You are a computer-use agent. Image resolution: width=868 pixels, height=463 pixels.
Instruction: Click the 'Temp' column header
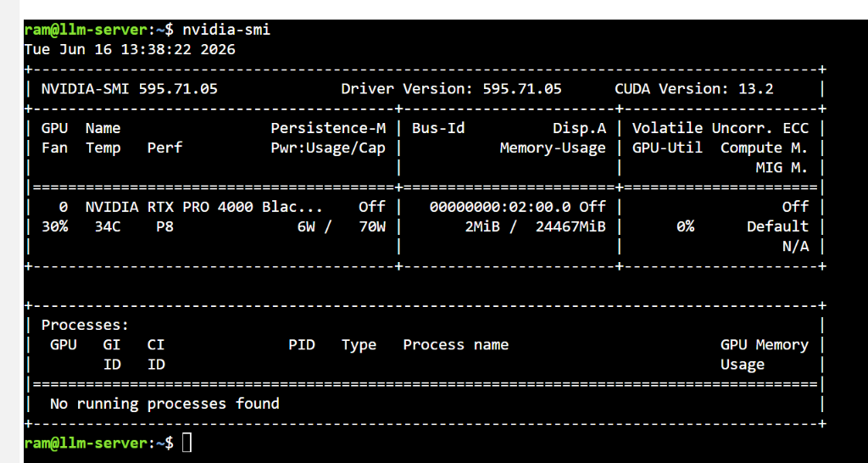[x=103, y=148]
